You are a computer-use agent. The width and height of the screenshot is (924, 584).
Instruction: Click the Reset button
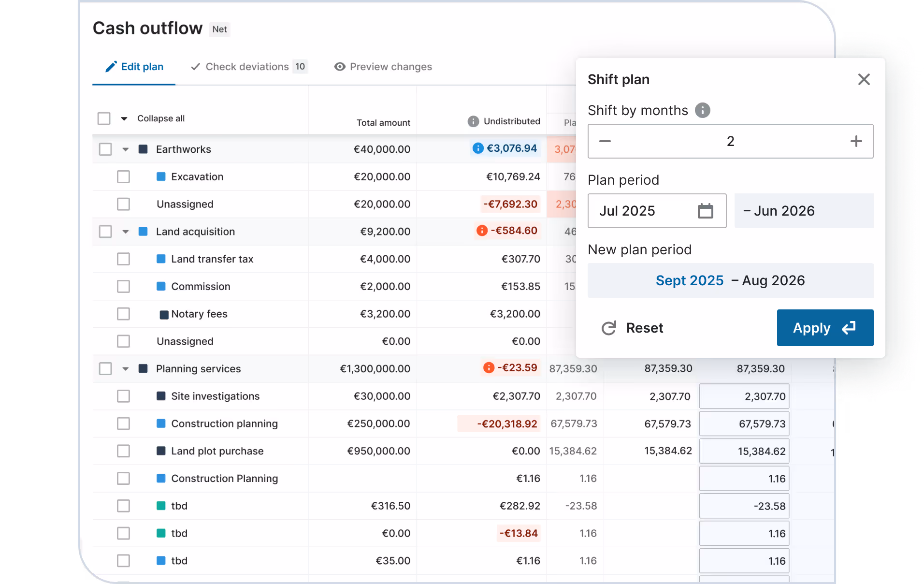tap(632, 328)
